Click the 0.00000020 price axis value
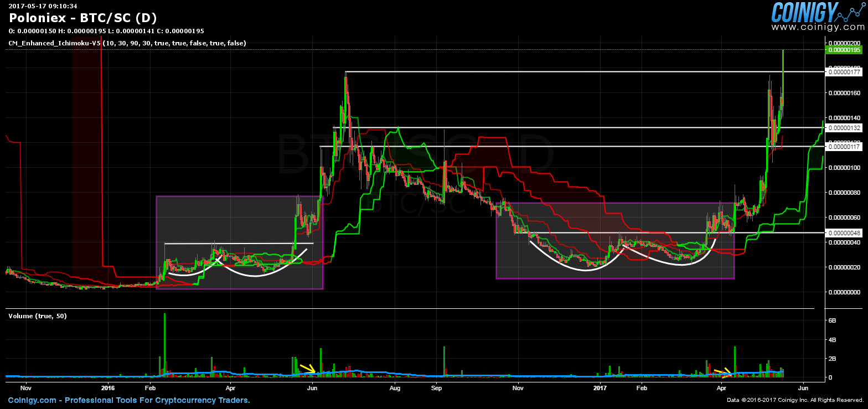The height and width of the screenshot is (409, 868). click(844, 267)
